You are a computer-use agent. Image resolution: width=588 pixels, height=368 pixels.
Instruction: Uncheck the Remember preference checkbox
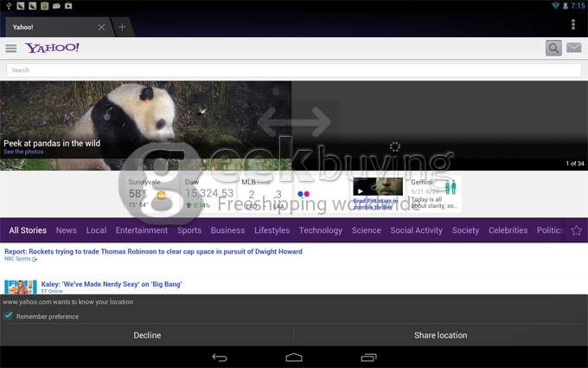[9, 316]
